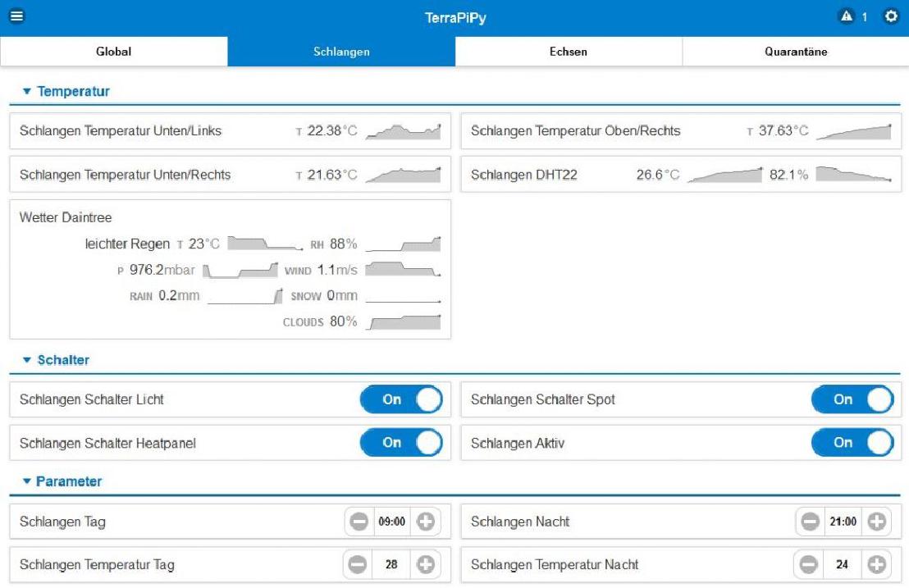This screenshot has height=588, width=909.
Task: Turn off Schlangen Schalter Heatpanel switch
Action: (x=401, y=443)
